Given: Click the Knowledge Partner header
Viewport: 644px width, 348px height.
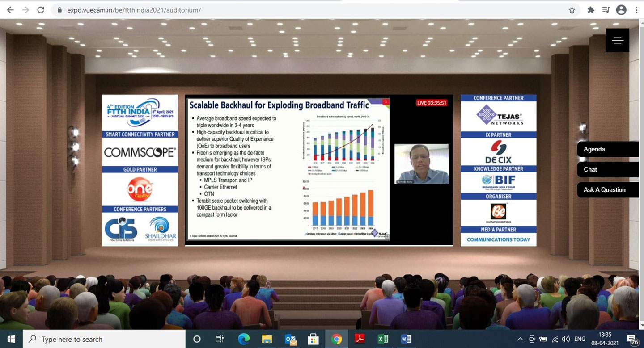Looking at the screenshot, I should click(x=499, y=169).
